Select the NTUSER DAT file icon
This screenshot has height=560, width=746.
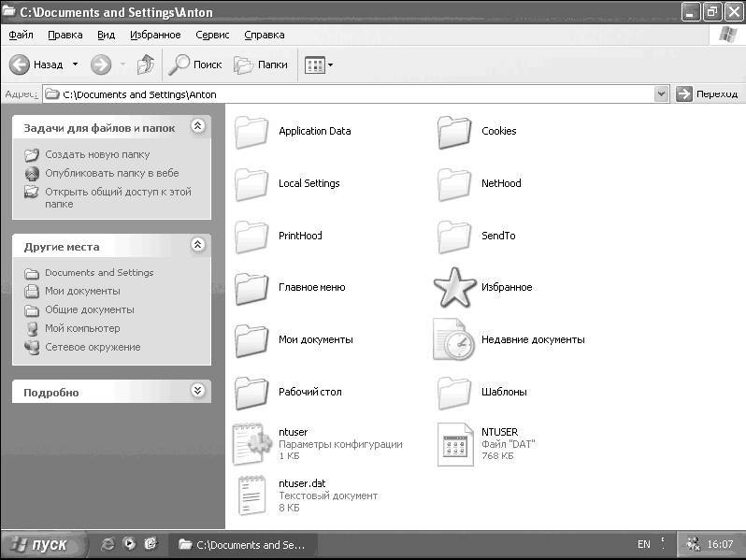point(455,444)
